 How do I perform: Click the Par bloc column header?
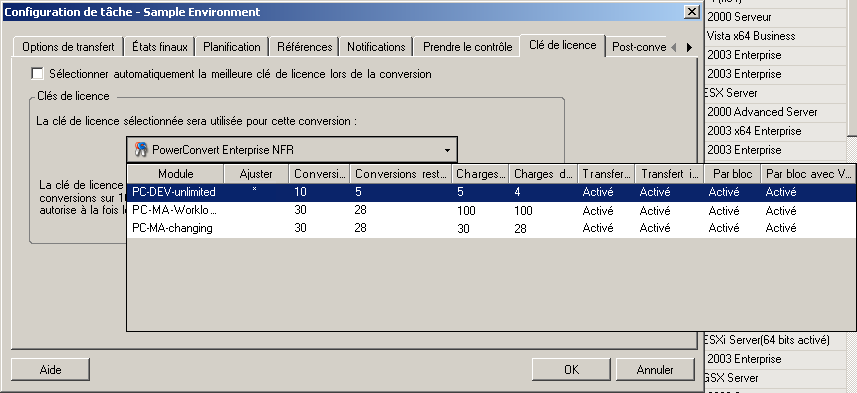click(732, 174)
